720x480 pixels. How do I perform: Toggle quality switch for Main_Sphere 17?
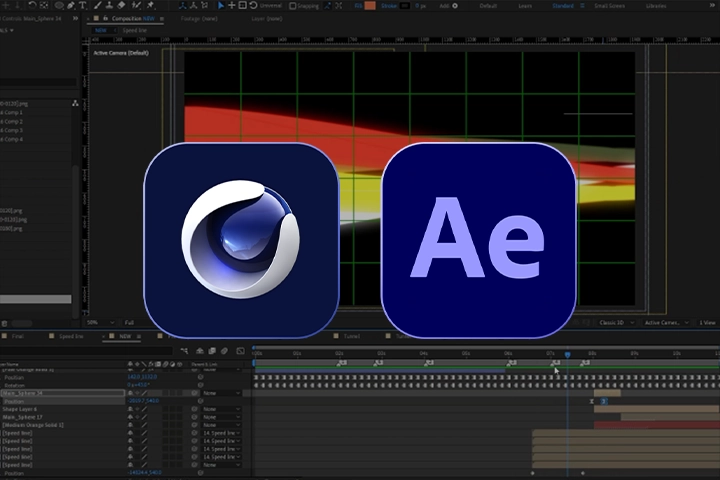tap(144, 417)
